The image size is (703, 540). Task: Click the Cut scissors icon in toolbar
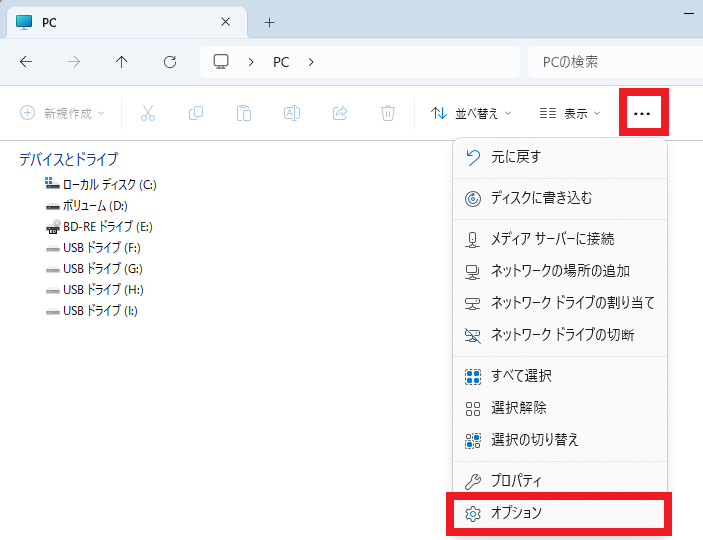coord(148,113)
